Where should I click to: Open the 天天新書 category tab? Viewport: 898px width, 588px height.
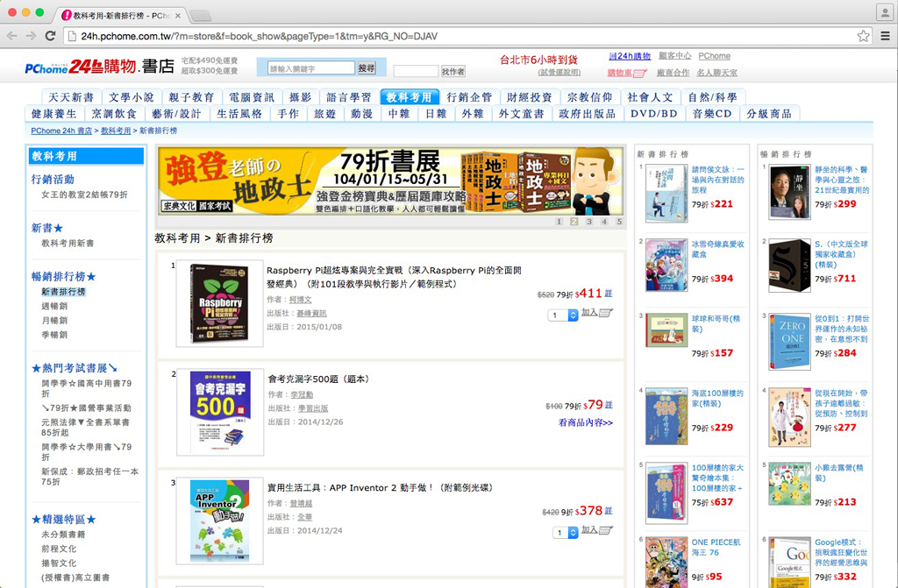[71, 97]
